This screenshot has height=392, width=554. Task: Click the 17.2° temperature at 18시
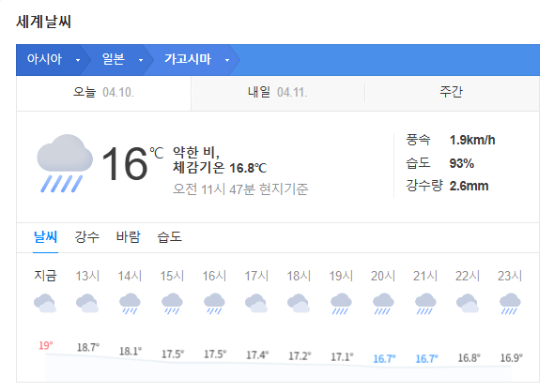click(300, 356)
